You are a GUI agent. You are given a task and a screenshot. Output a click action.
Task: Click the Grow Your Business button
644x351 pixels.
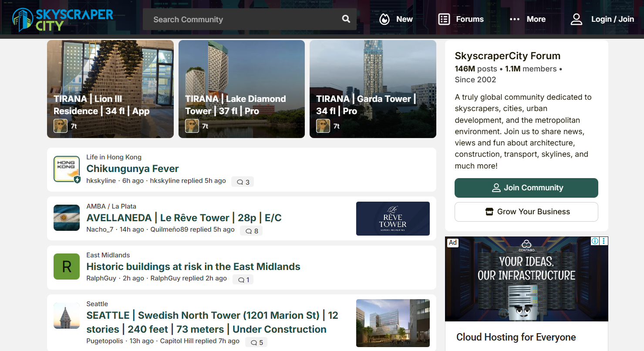pos(526,212)
